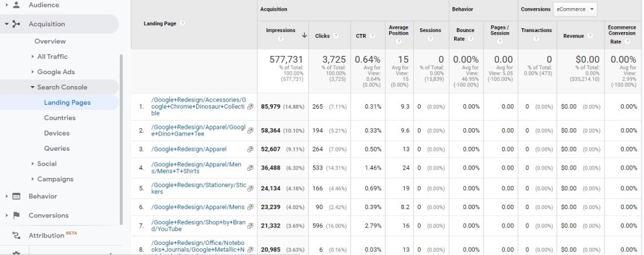
Task: Expand the Conversions section arrow
Action: (x=6, y=215)
